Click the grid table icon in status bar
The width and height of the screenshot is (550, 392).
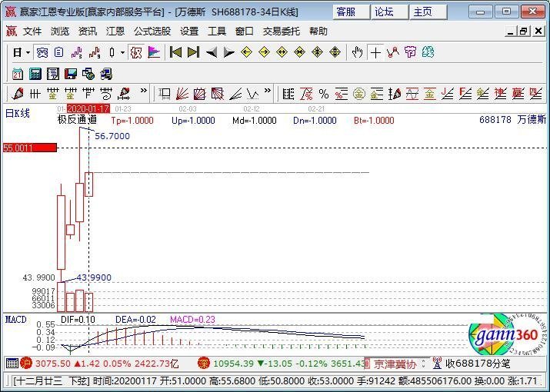point(12,364)
